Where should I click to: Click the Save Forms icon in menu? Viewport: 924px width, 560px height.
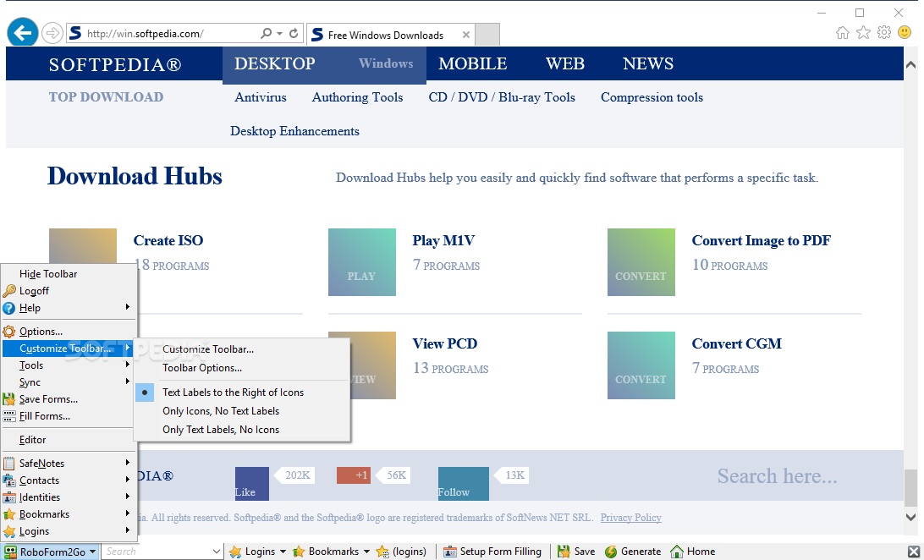coord(8,399)
